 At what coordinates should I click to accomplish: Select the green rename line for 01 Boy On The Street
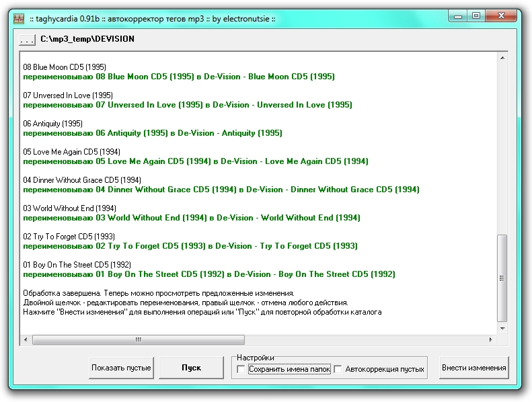209,274
